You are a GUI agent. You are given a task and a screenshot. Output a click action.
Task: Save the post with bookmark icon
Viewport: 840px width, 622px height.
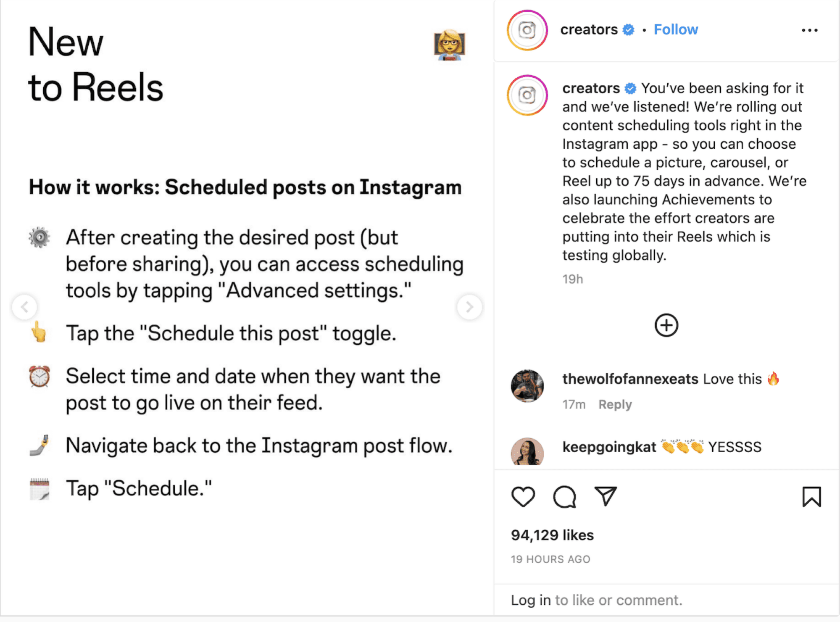[x=811, y=497]
